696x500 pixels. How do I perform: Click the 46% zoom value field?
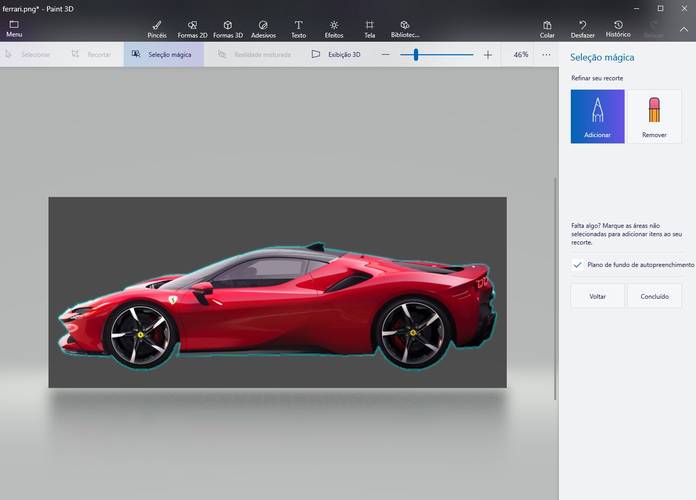tap(521, 55)
